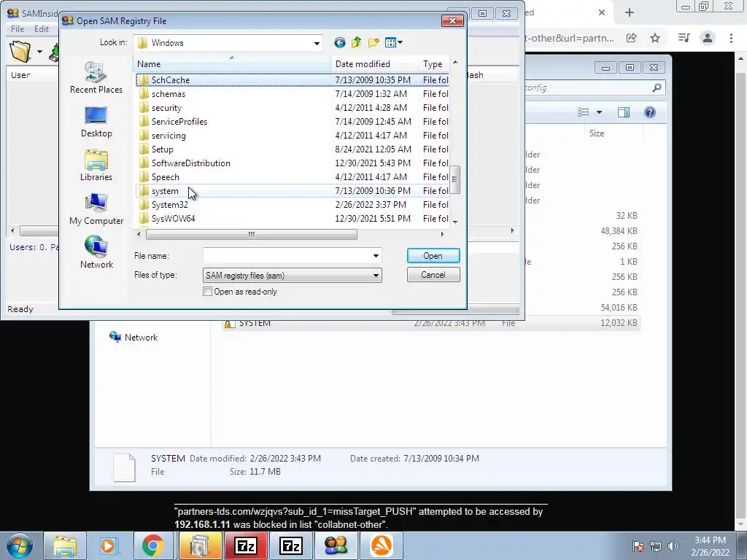Go up one folder level in dialog
Image resolution: width=747 pixels, height=560 pixels.
(356, 43)
